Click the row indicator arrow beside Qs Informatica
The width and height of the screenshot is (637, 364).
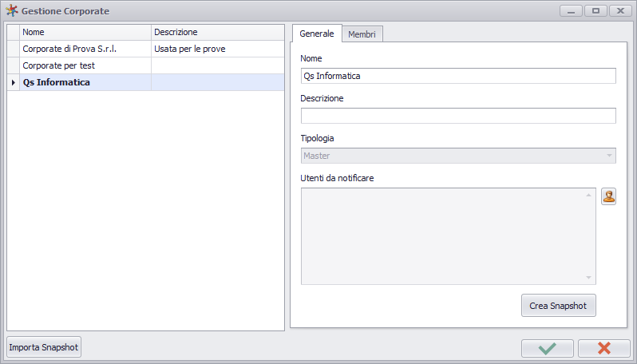tap(14, 82)
